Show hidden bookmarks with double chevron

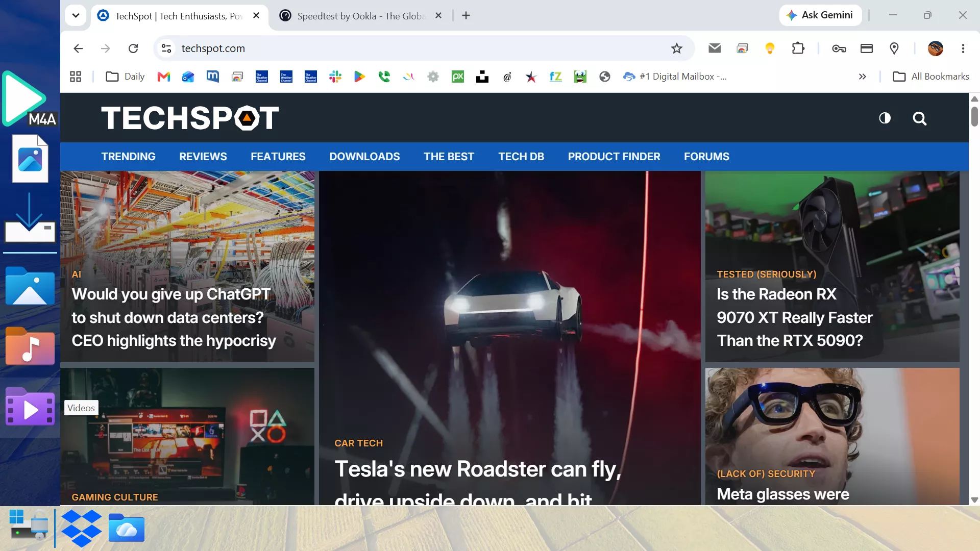pyautogui.click(x=862, y=77)
